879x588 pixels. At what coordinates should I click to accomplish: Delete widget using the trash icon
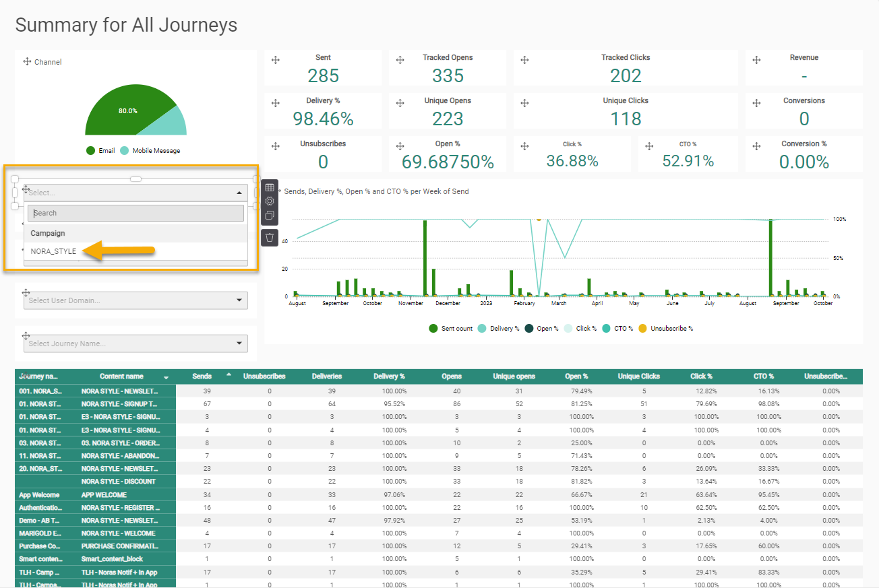(270, 237)
